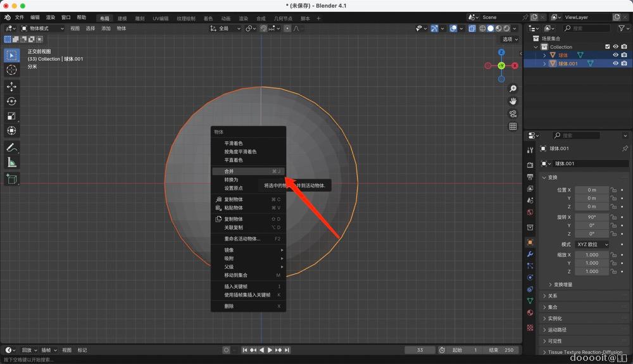Open the 物体模式 mode dropdown
This screenshot has height=364, width=633.
click(x=43, y=28)
